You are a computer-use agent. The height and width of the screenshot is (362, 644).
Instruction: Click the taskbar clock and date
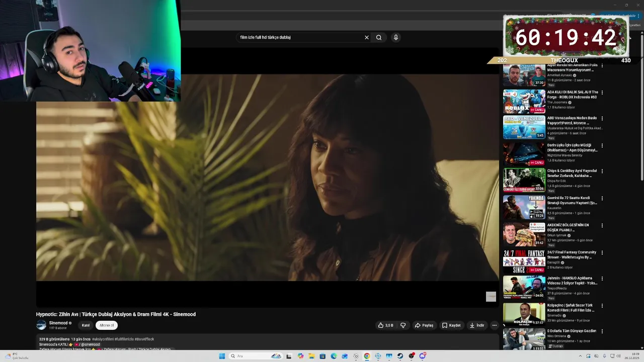(632, 356)
